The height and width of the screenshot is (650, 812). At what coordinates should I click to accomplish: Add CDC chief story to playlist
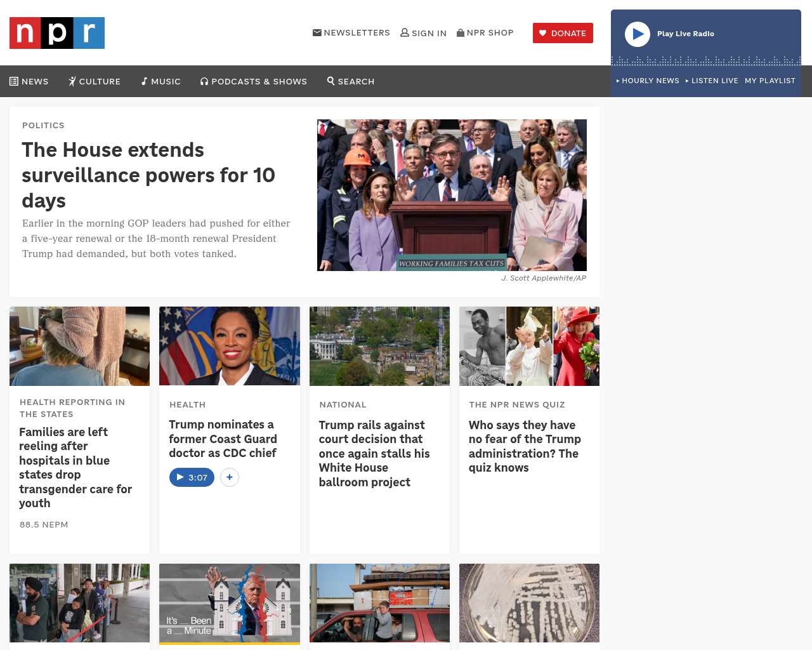pos(230,477)
